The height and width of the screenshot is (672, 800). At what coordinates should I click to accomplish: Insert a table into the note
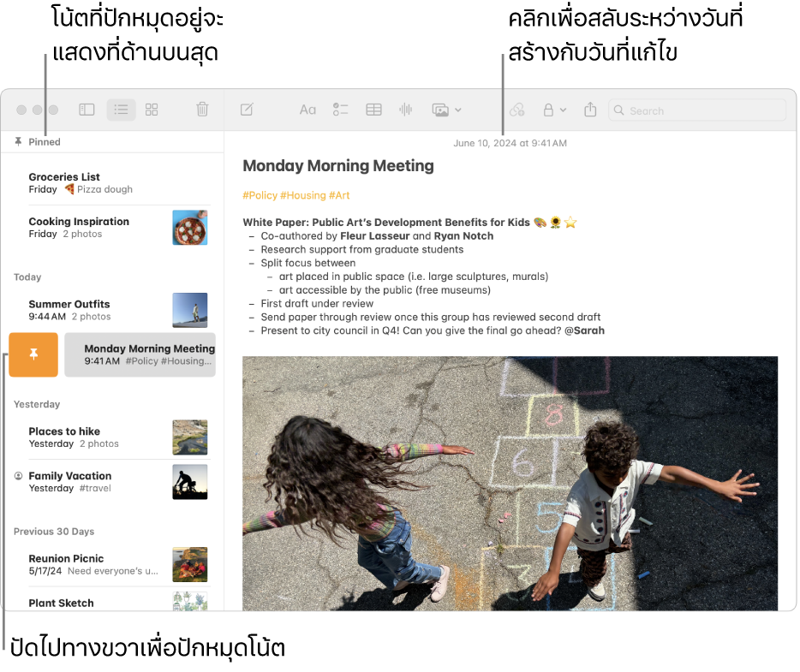tap(373, 110)
